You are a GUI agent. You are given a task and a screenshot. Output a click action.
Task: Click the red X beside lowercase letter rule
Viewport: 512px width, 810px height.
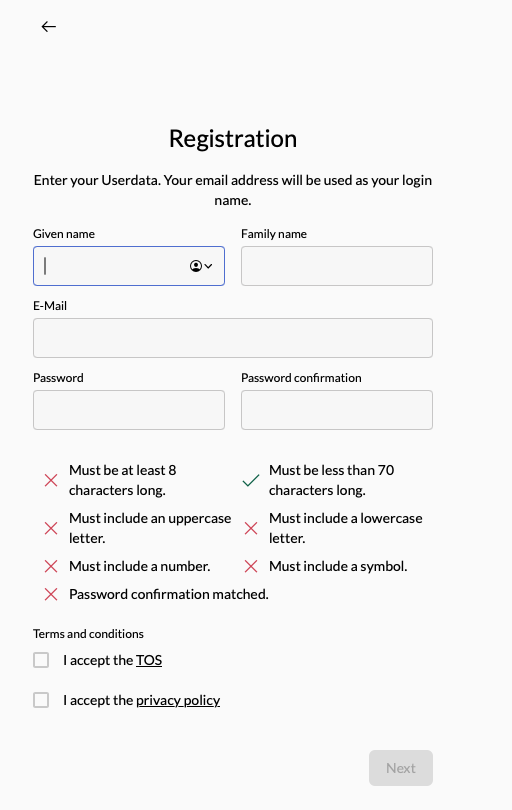(x=251, y=528)
